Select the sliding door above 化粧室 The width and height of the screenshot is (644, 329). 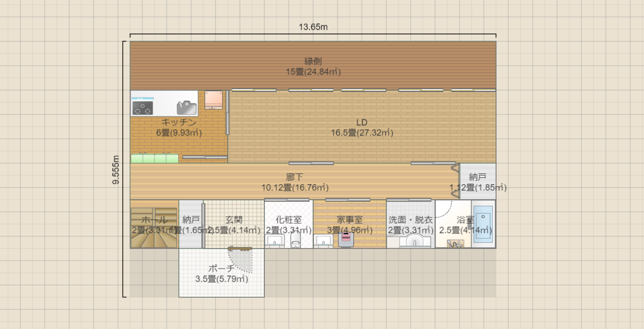point(287,199)
